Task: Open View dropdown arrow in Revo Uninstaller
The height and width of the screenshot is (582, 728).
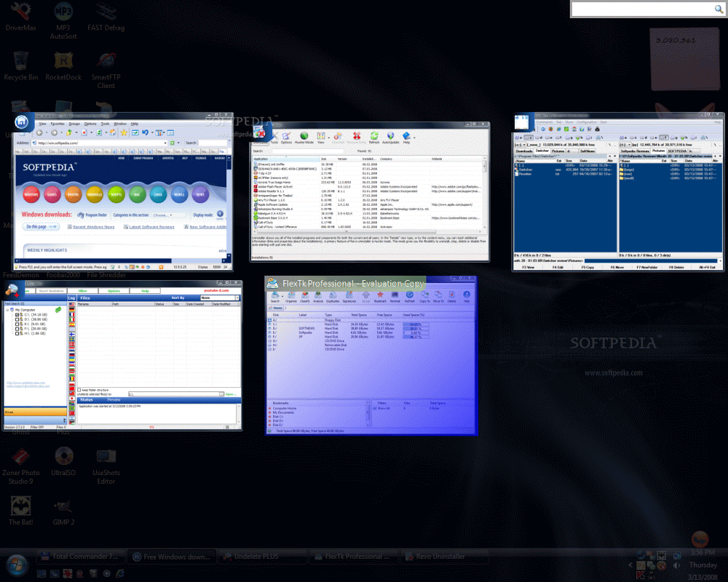Action: point(329,137)
